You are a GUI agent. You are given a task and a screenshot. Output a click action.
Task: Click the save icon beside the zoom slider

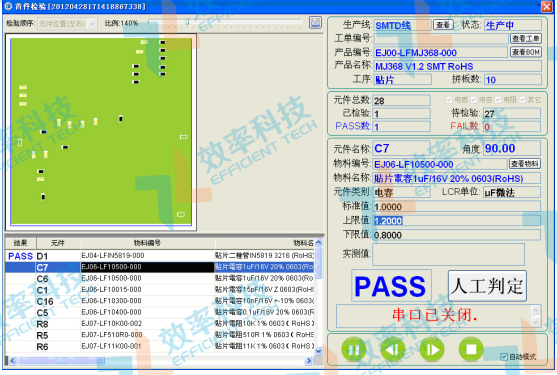315,23
